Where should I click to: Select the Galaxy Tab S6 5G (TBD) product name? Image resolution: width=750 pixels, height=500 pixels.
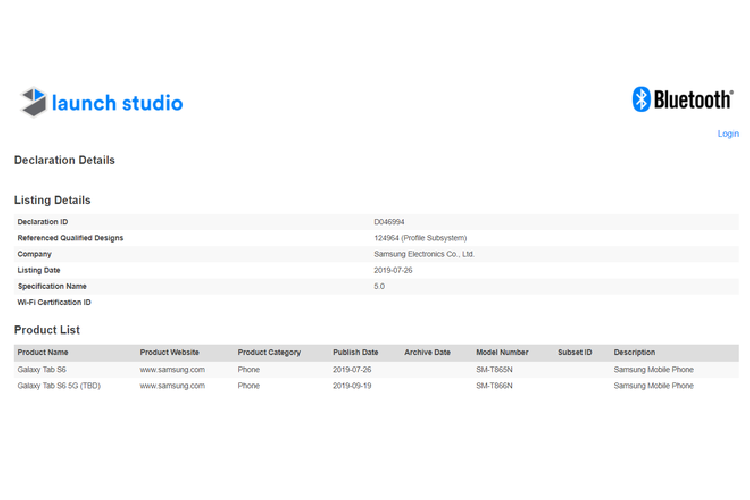point(59,386)
